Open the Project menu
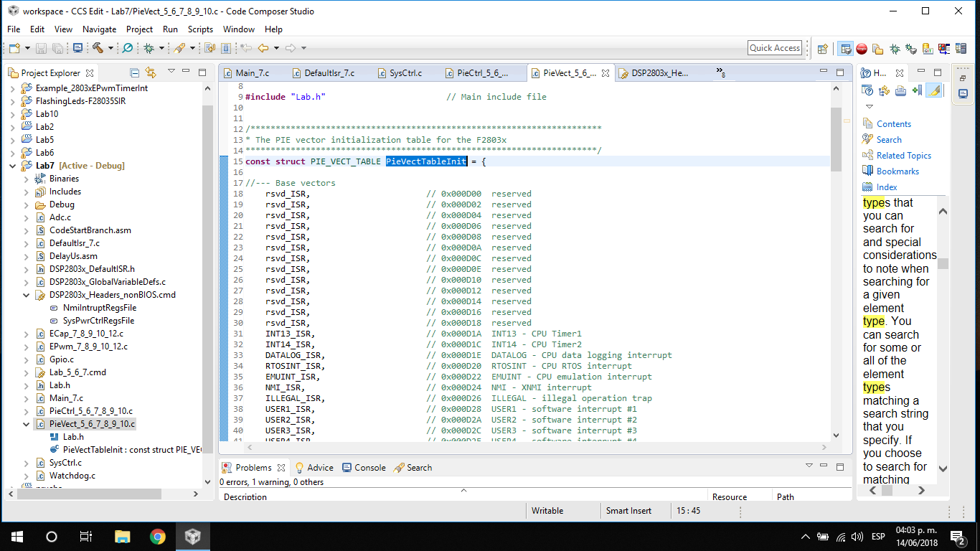 [x=139, y=29]
